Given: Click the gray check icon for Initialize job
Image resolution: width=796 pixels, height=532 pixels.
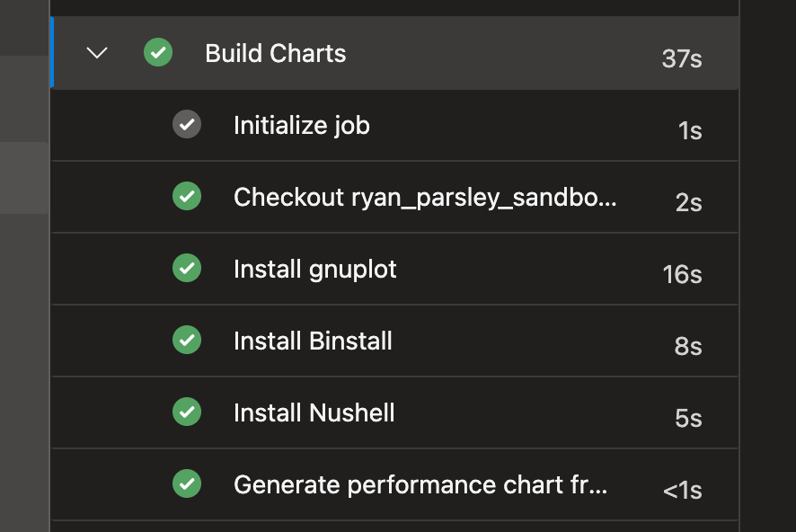Looking at the screenshot, I should [187, 124].
